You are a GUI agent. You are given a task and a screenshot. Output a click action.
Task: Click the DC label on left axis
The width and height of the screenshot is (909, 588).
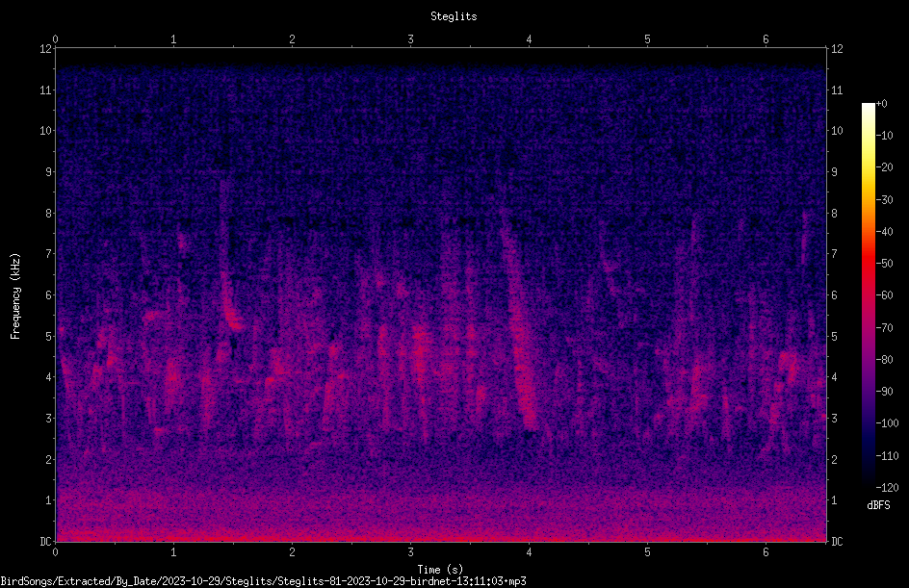(45, 541)
